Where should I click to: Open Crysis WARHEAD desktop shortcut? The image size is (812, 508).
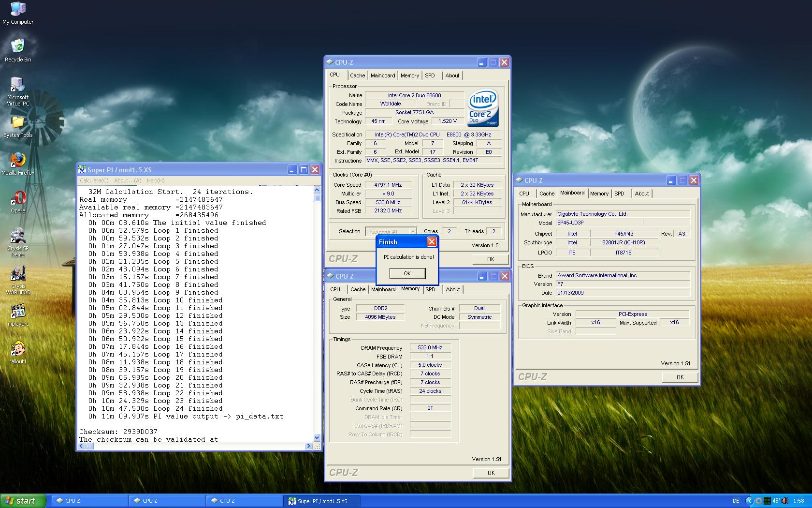point(18,275)
